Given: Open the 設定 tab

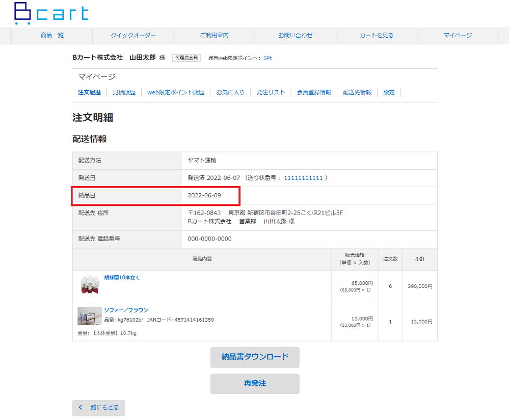Looking at the screenshot, I should tap(389, 93).
